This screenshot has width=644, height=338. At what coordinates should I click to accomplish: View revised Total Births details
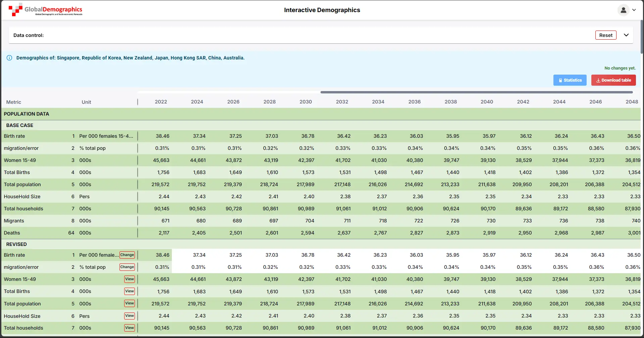[130, 291]
